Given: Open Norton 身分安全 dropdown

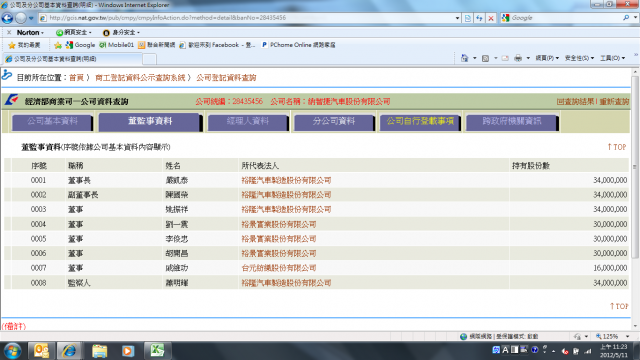Looking at the screenshot, I should (x=121, y=32).
